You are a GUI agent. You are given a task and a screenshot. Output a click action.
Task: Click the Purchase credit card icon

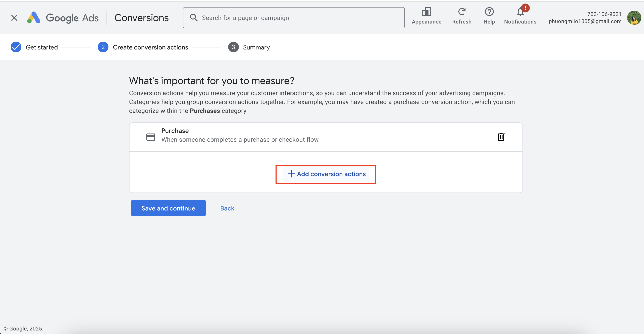(x=151, y=137)
